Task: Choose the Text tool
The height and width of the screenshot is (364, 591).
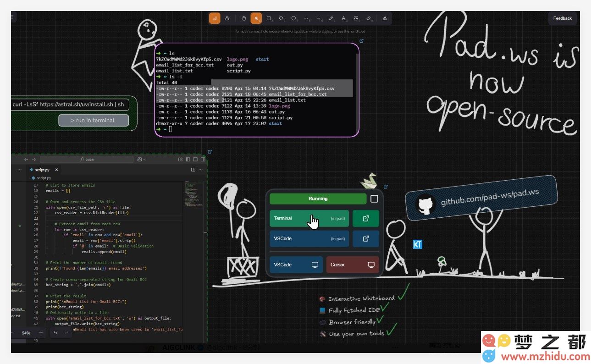Action: pos(343,18)
